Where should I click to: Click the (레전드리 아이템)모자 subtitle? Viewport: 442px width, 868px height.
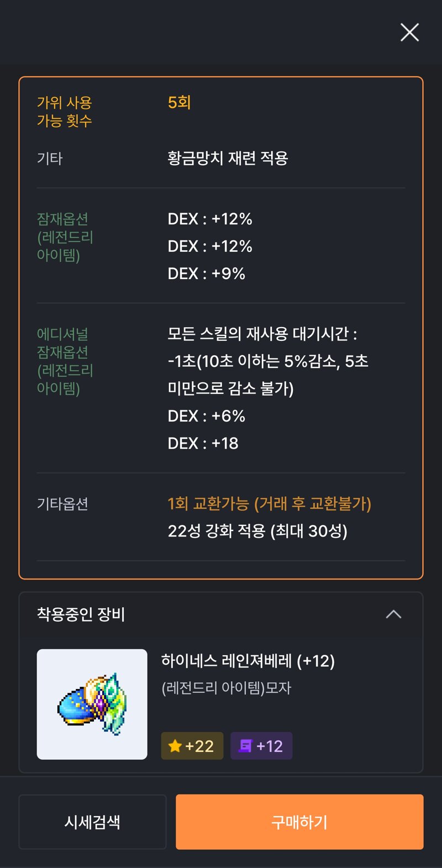227,688
